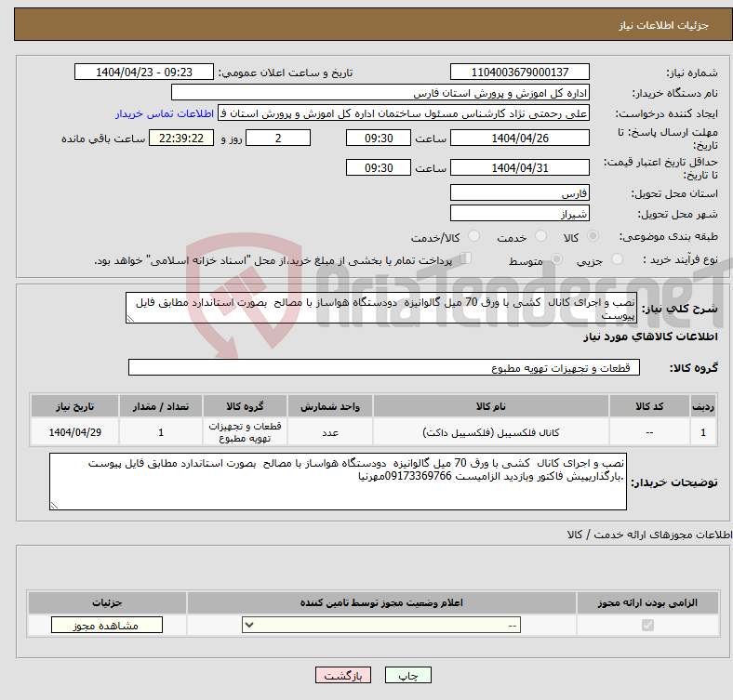
Task: Click the delivery city field شیراز
Action: pos(519,213)
